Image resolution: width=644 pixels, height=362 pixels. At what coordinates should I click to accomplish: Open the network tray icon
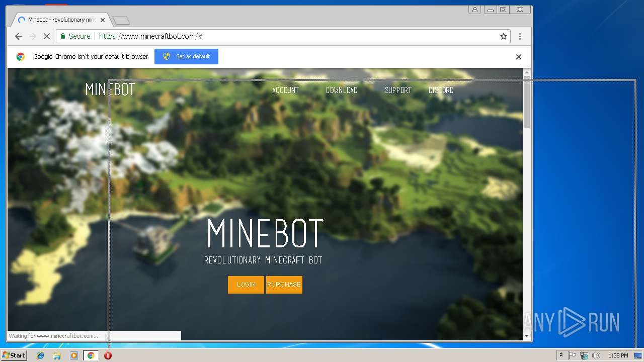click(x=584, y=355)
